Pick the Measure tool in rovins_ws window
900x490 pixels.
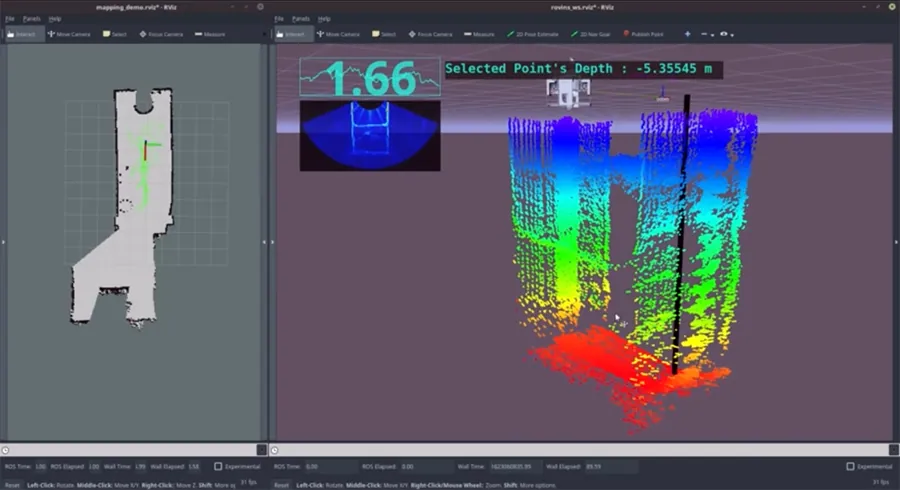[x=479, y=34]
